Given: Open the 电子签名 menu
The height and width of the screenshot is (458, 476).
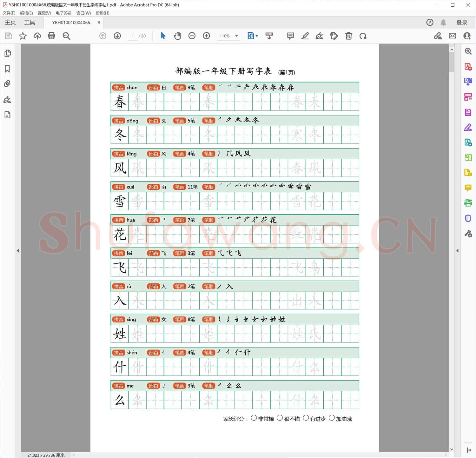Looking at the screenshot, I should pos(63,13).
